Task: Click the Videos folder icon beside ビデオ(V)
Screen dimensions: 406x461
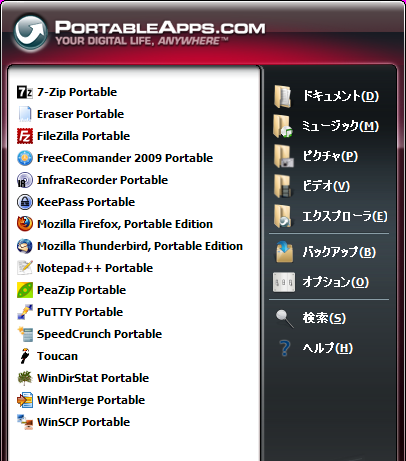Action: (x=283, y=186)
